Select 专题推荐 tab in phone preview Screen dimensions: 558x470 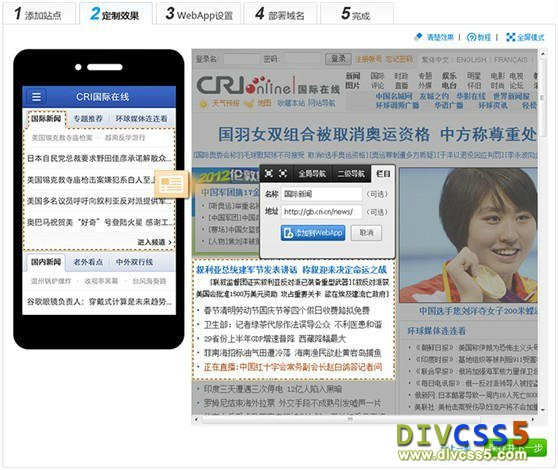(88, 118)
